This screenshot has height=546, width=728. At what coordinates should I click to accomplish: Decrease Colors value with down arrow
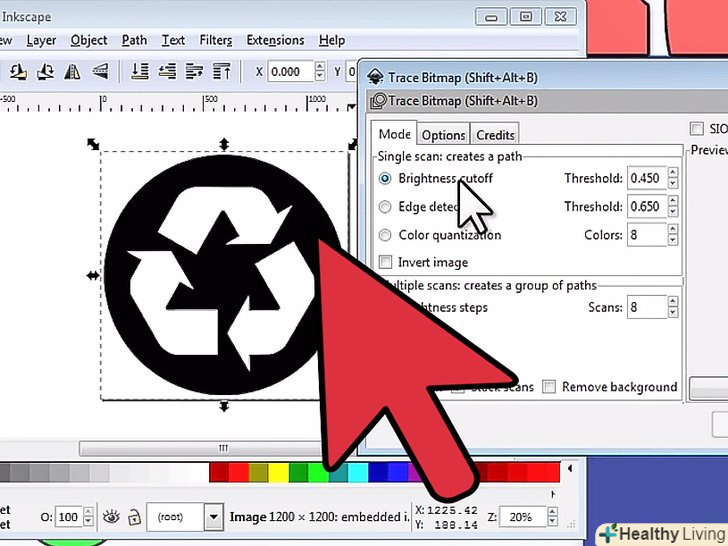672,240
